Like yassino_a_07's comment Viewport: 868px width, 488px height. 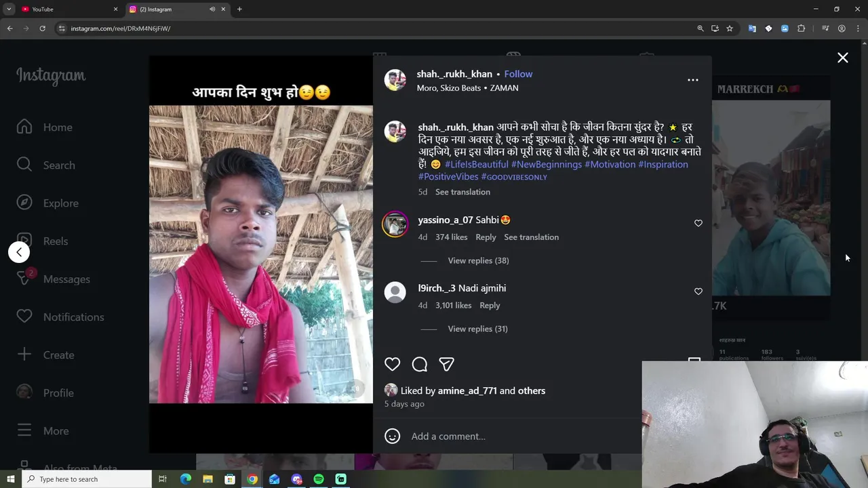(698, 223)
